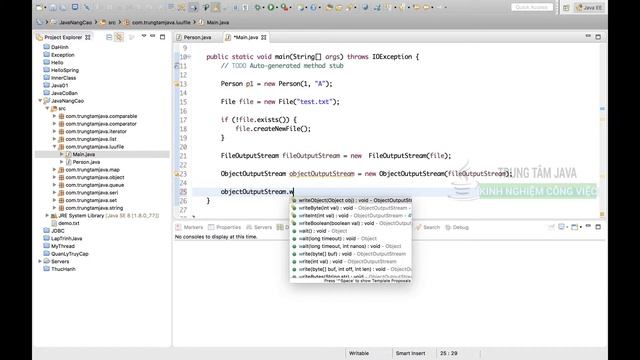Expand the com.trungtamjava.map package

(54, 170)
